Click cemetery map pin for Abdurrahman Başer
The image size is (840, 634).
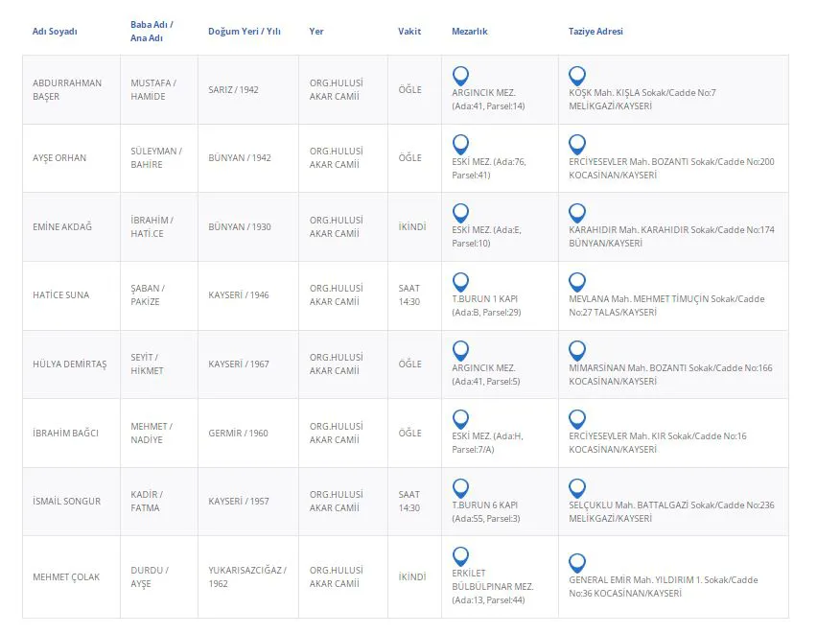tap(460, 76)
